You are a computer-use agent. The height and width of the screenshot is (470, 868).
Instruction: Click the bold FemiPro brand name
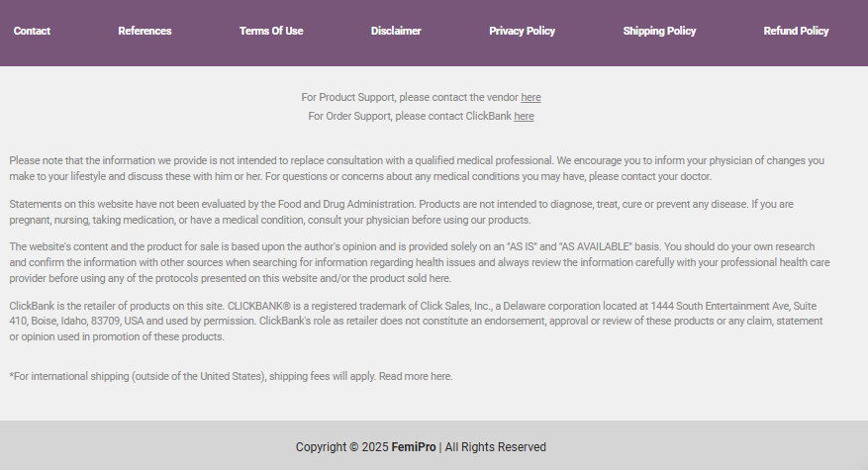(414, 447)
